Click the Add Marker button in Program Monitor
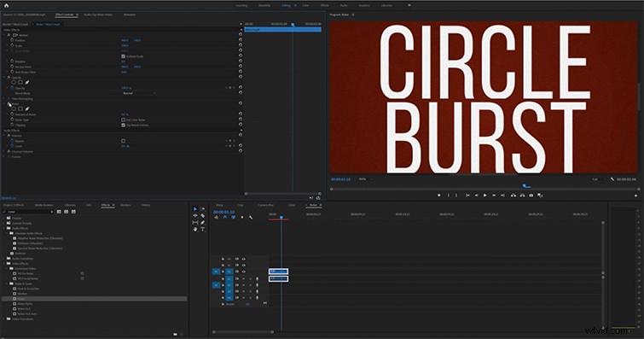This screenshot has width=644, height=339. tap(438, 196)
